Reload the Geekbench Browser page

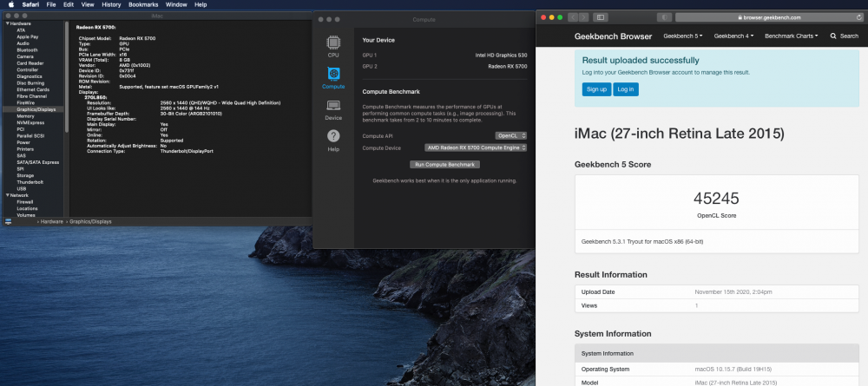tap(858, 17)
